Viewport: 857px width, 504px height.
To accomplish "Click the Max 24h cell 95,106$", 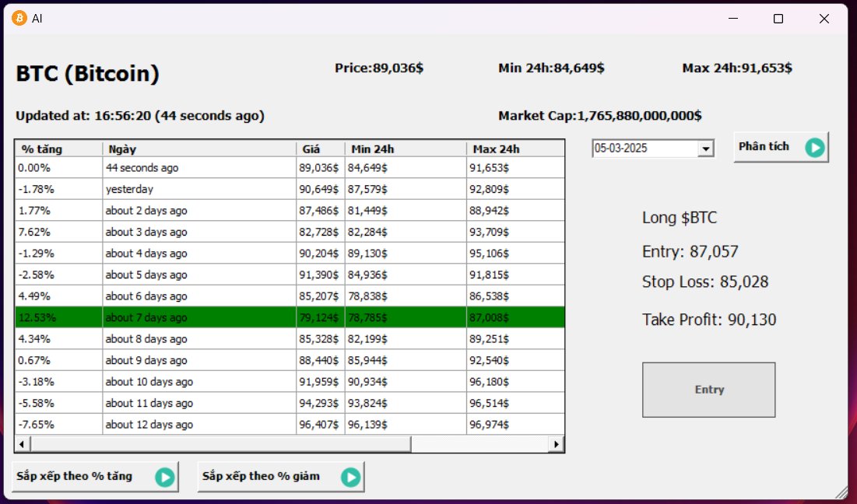I will coord(515,253).
